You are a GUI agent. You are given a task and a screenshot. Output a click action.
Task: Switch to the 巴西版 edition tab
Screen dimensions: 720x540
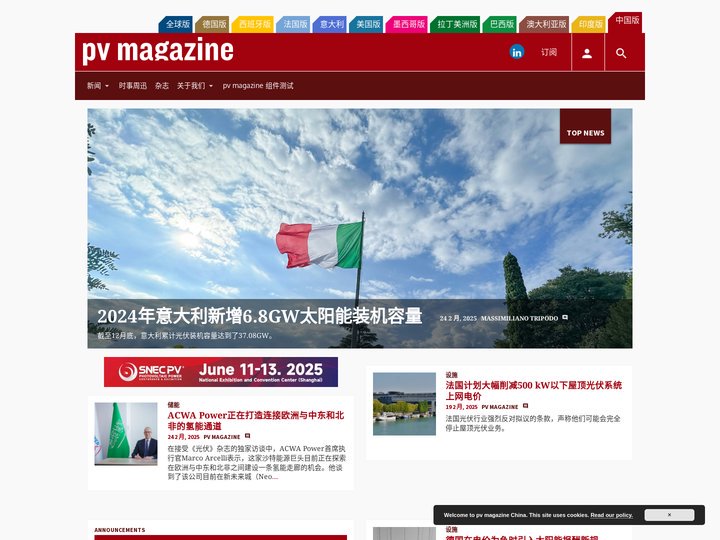click(500, 24)
